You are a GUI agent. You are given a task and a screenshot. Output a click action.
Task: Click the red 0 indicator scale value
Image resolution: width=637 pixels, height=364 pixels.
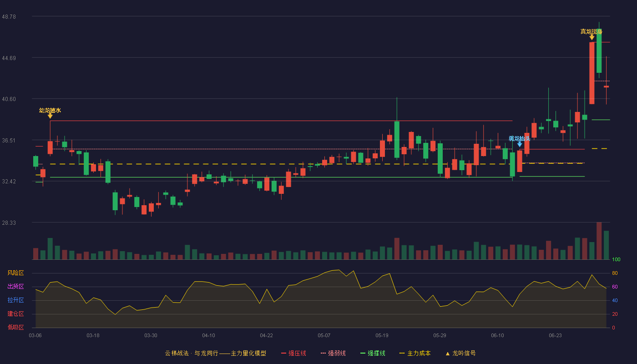[x=613, y=328]
